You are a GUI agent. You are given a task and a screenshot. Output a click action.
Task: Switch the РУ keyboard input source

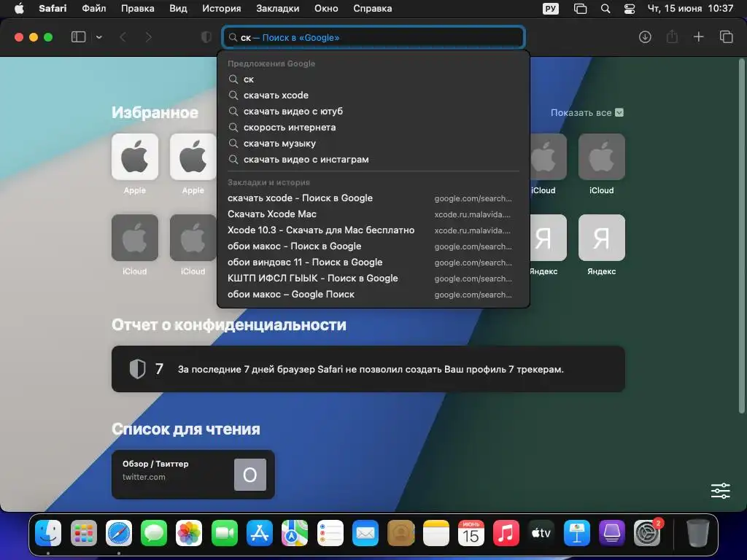coord(551,9)
